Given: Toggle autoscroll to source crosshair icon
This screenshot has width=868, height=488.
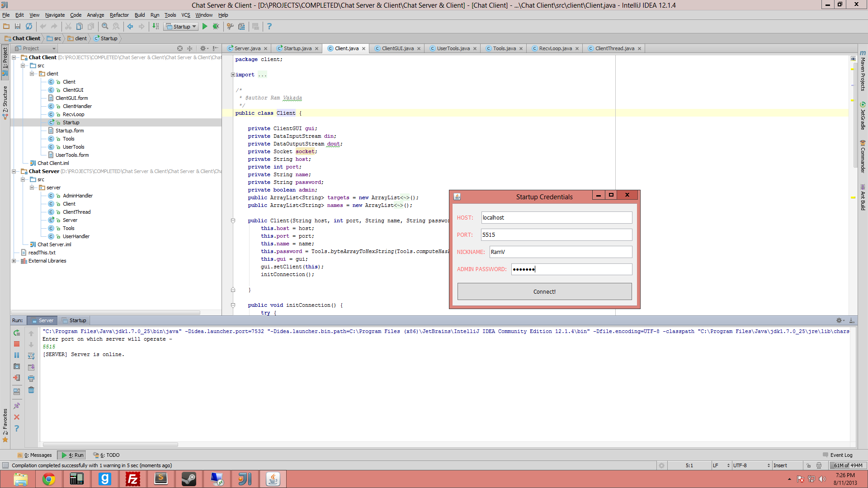Looking at the screenshot, I should pos(180,48).
